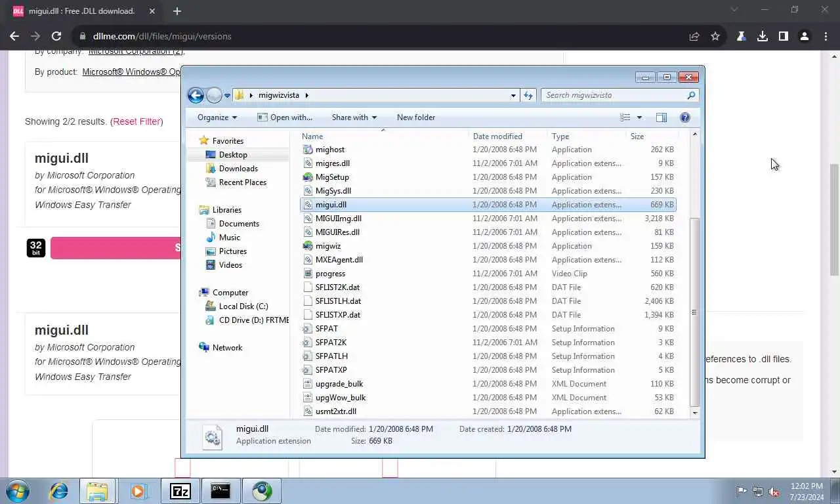Expand the Share with dropdown

pyautogui.click(x=354, y=117)
